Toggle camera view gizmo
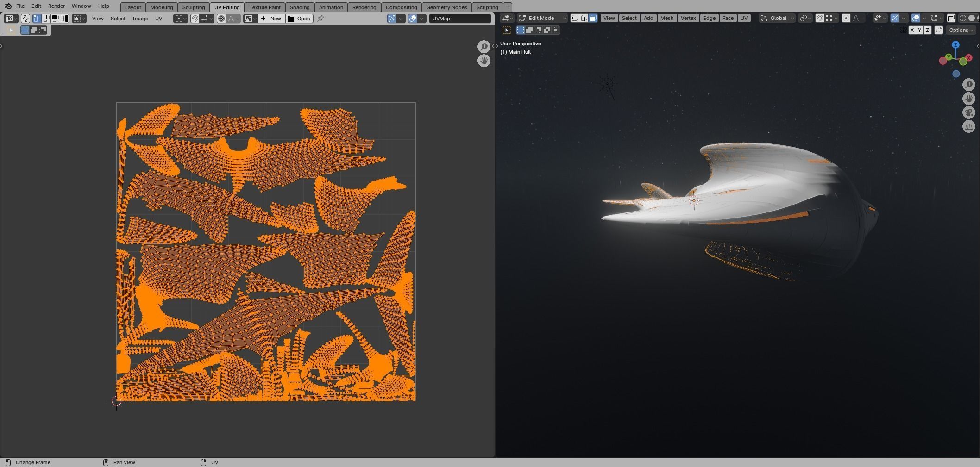Image resolution: width=980 pixels, height=467 pixels. [x=969, y=112]
